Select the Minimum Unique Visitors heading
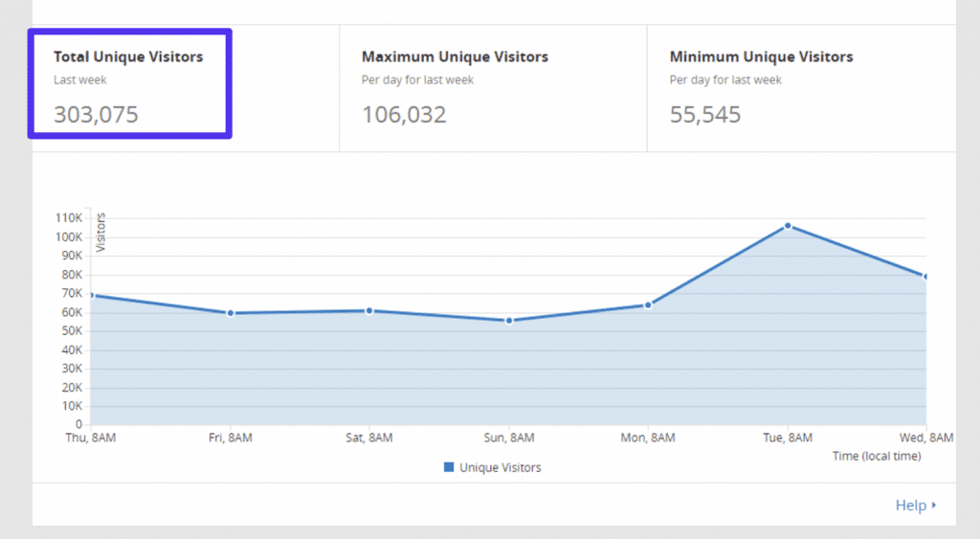The height and width of the screenshot is (539, 980). 761,57
